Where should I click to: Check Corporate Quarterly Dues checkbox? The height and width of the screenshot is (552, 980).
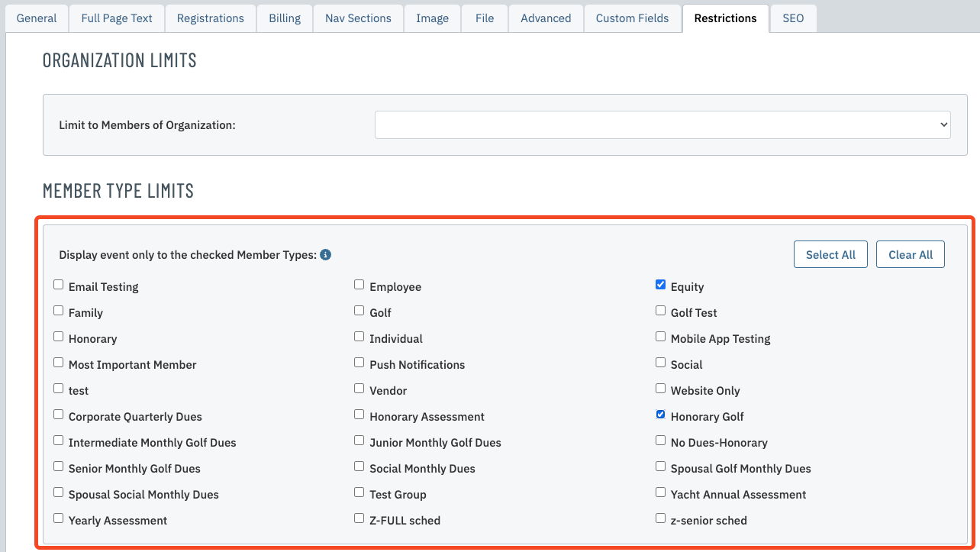pyautogui.click(x=59, y=415)
